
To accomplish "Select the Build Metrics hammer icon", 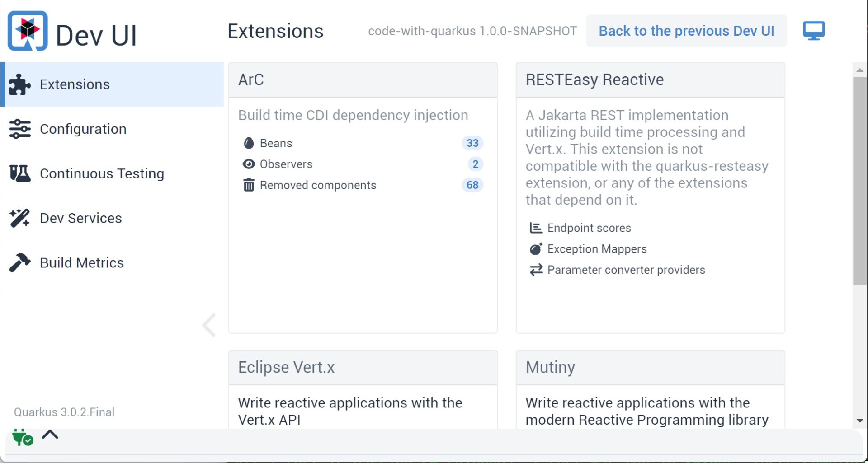I will [x=19, y=262].
